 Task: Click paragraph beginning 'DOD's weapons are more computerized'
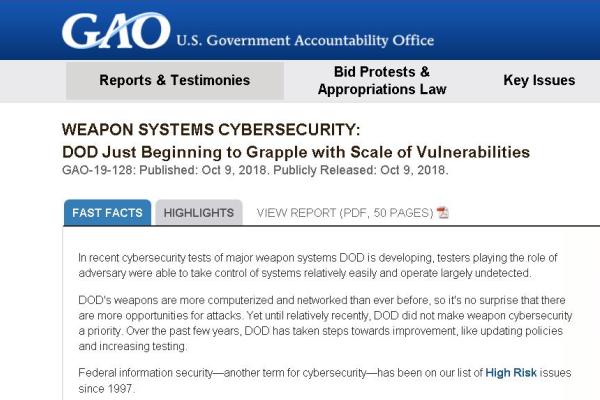[325, 323]
